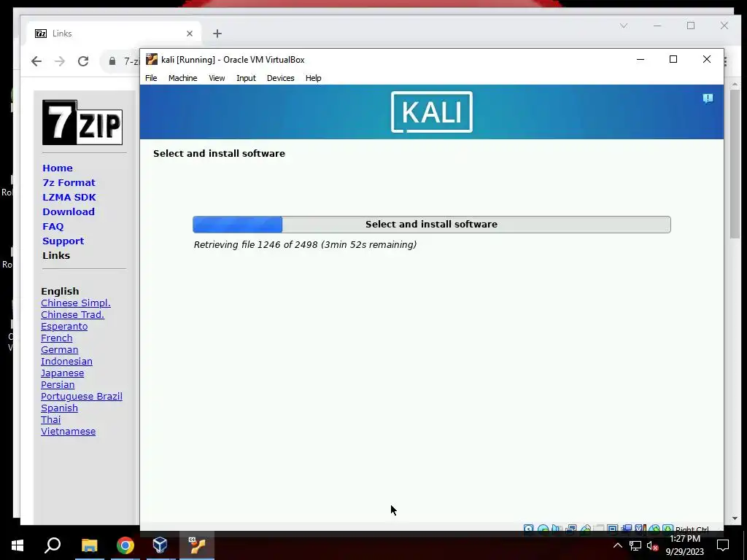Click the shared folders indicator icon
Viewport: 747px width, 560px height.
point(598,528)
